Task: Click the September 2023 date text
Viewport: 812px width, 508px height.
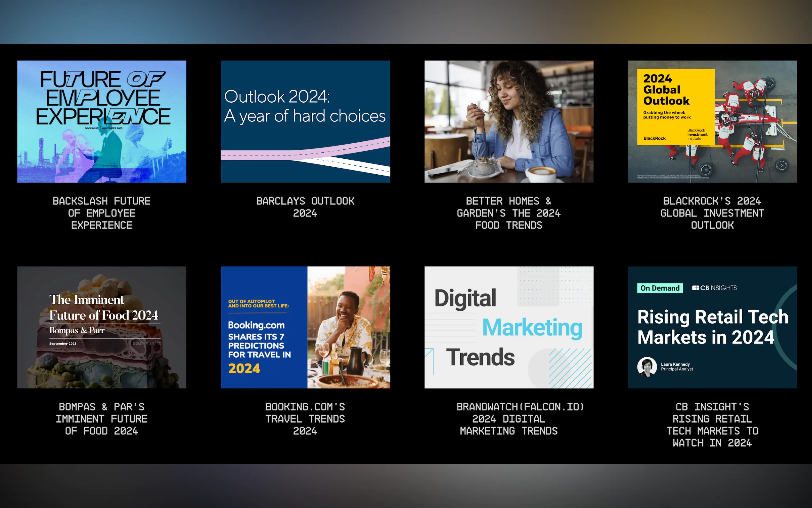Action: (62, 343)
